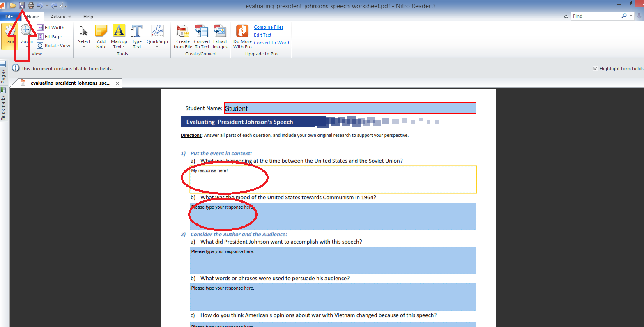Toggle the Highlight form fields checkbox

click(x=595, y=69)
